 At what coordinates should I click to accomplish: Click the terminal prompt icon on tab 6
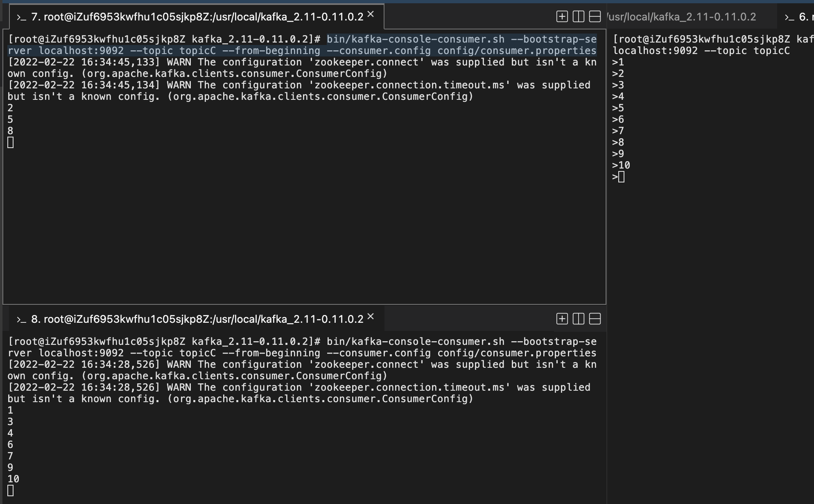(788, 17)
